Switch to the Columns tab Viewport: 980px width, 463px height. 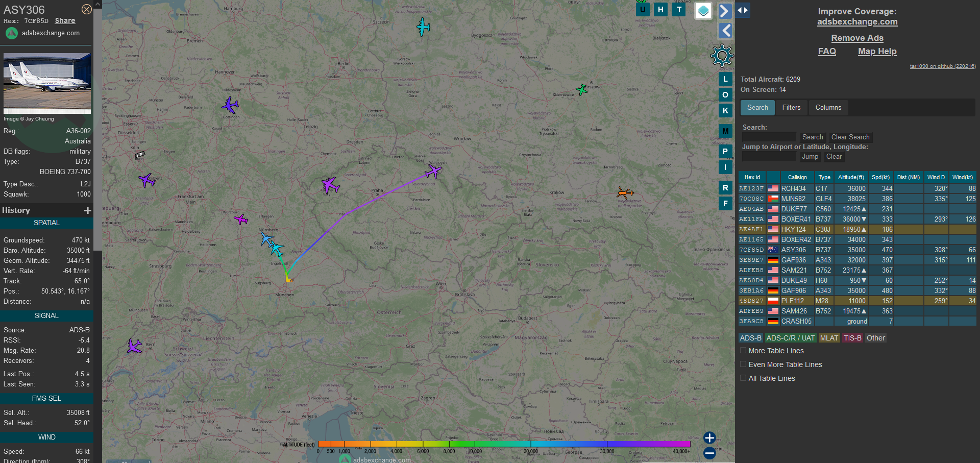click(x=828, y=108)
